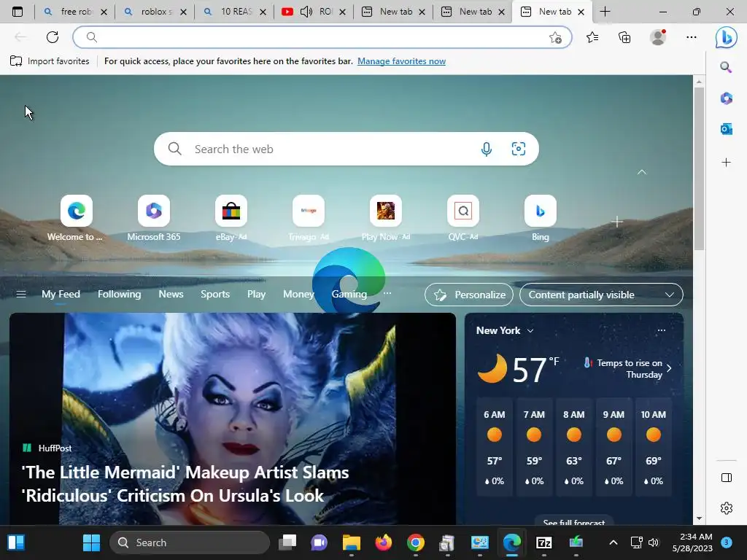Refresh the page with reload icon
Image resolution: width=747 pixels, height=560 pixels.
53,37
